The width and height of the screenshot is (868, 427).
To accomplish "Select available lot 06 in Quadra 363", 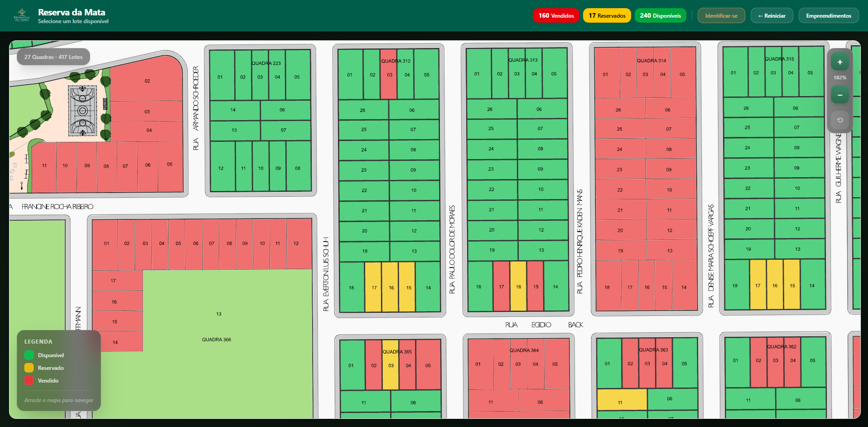I will coord(672,399).
